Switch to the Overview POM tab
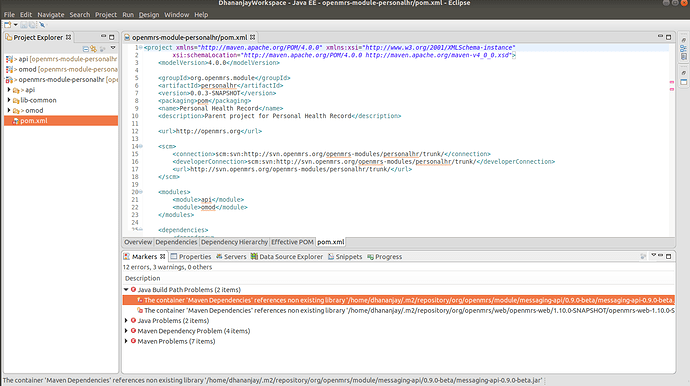 [138, 242]
